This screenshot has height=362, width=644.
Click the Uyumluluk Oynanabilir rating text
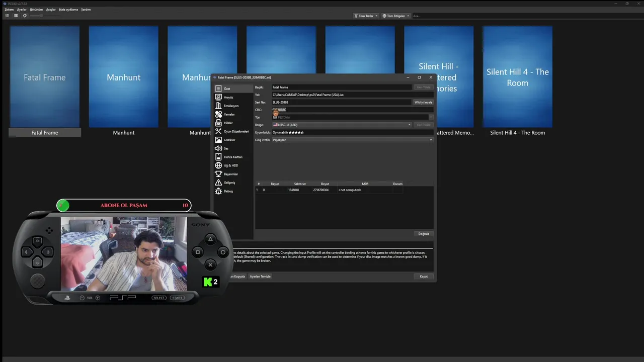coord(288,132)
